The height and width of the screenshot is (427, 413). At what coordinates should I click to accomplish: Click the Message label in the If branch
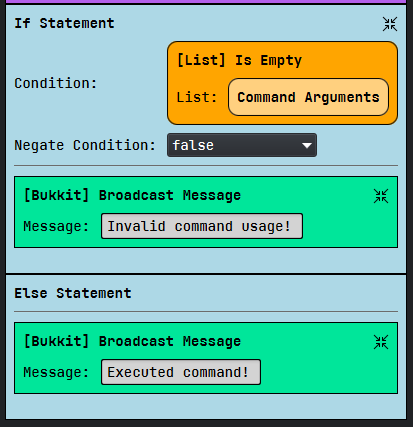click(x=56, y=227)
